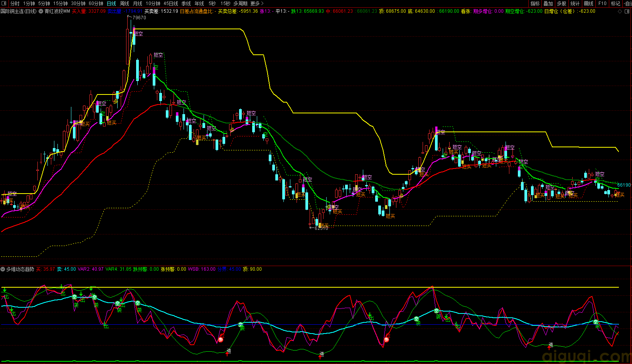Select the 15秒 period tab
The width and height of the screenshot is (632, 364).
click(x=226, y=3)
